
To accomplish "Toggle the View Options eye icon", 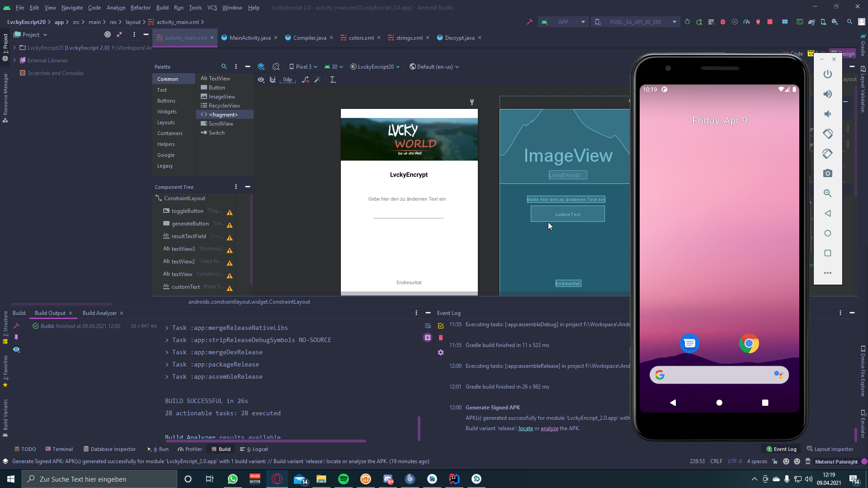I will tap(261, 80).
